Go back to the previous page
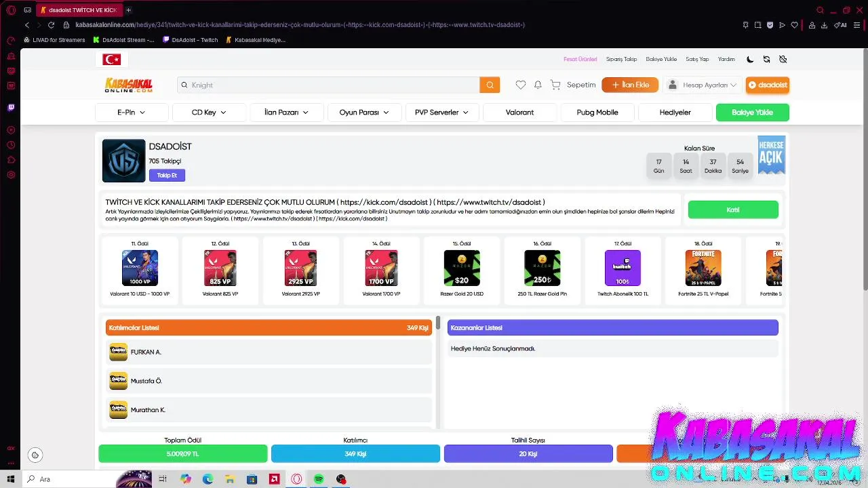The height and width of the screenshot is (488, 868). tap(26, 25)
